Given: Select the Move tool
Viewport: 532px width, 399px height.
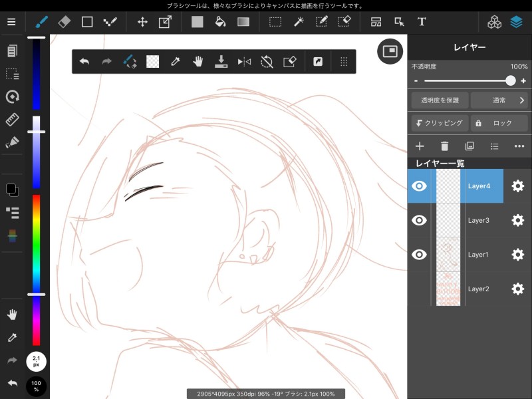Looking at the screenshot, I should pyautogui.click(x=142, y=22).
